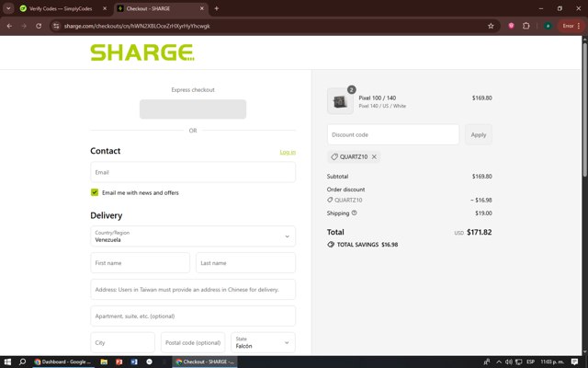The height and width of the screenshot is (368, 588).
Task: Click the Checkout - SHARGE taskbar button
Action: tap(205, 362)
